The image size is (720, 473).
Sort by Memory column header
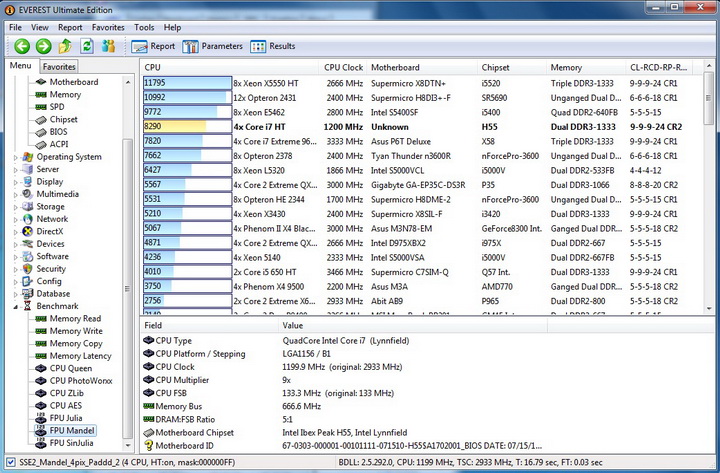[x=586, y=68]
